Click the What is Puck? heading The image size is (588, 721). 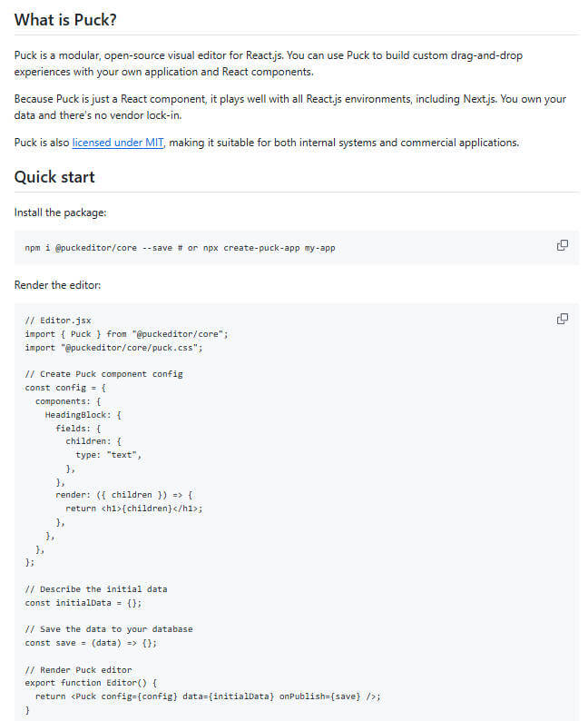coord(65,20)
